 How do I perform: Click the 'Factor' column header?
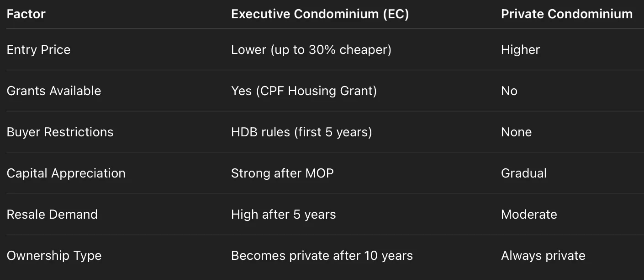pyautogui.click(x=26, y=14)
